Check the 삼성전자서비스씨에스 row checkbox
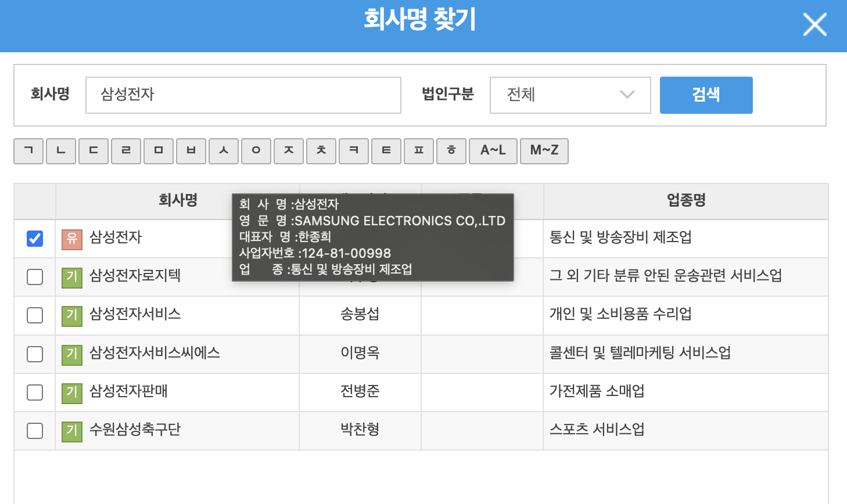 [x=35, y=354]
